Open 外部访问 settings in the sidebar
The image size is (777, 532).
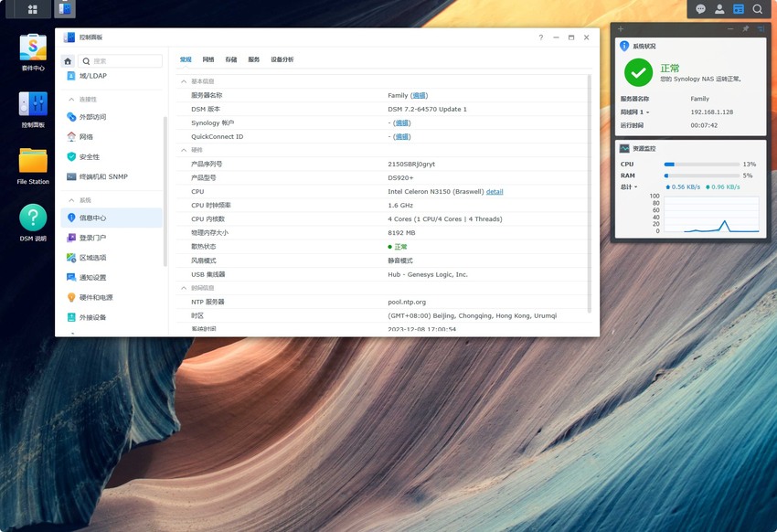pyautogui.click(x=111, y=117)
